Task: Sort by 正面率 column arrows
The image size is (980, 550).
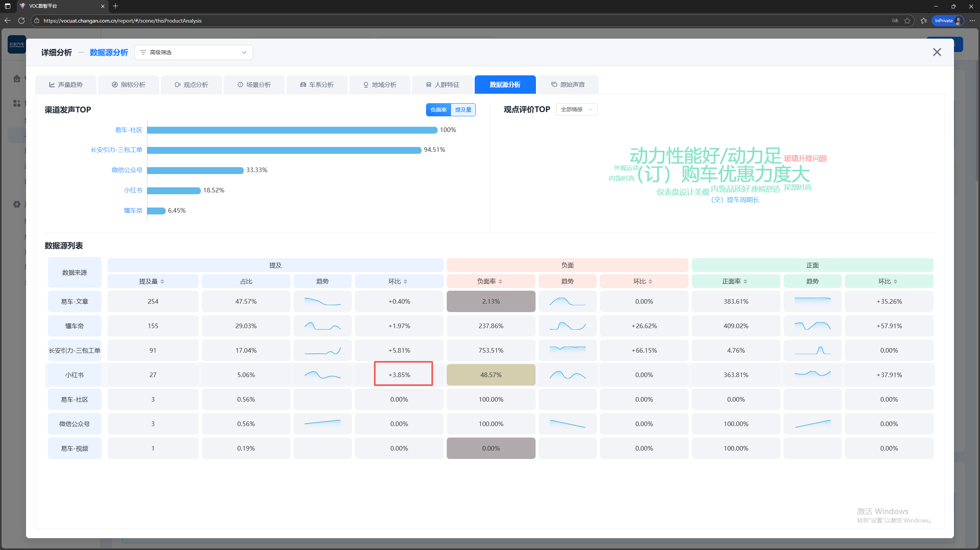Action: pos(745,282)
